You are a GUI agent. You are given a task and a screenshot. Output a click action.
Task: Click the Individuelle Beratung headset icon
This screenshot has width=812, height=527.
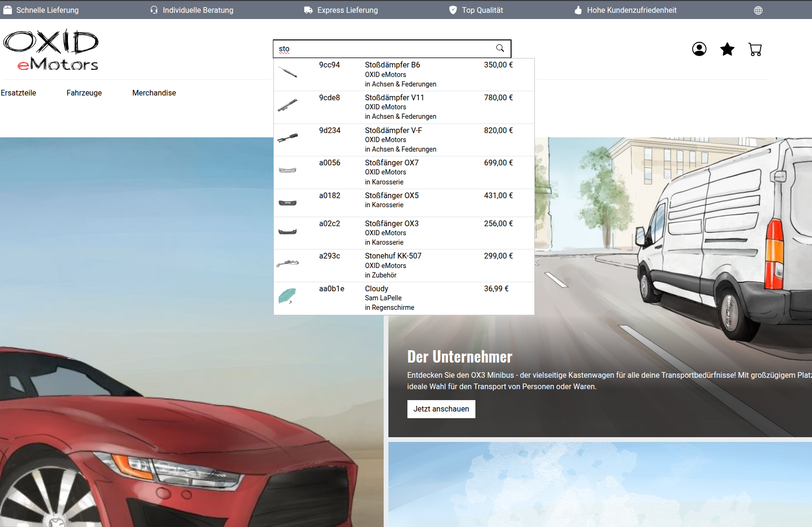[154, 10]
